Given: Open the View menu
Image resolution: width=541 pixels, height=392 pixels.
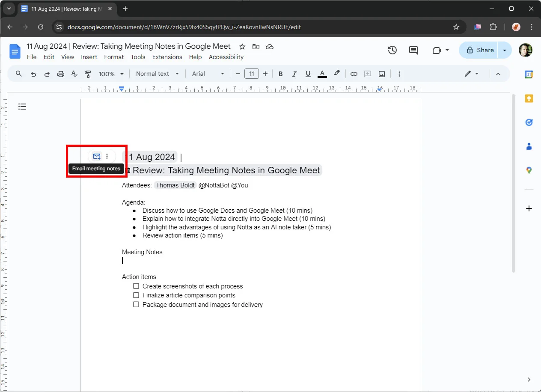Looking at the screenshot, I should point(68,57).
